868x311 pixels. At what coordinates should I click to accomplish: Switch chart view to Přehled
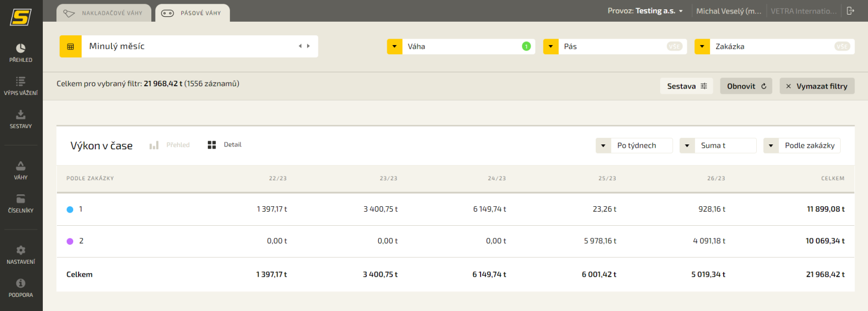(x=170, y=145)
